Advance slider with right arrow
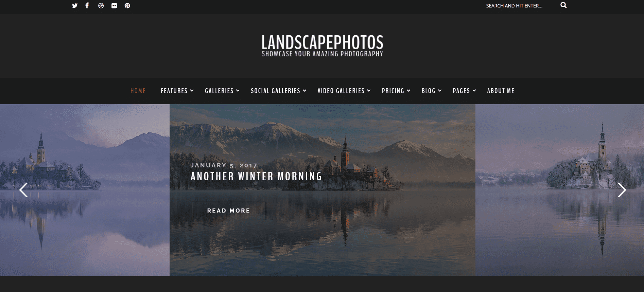The width and height of the screenshot is (644, 292). 622,190
